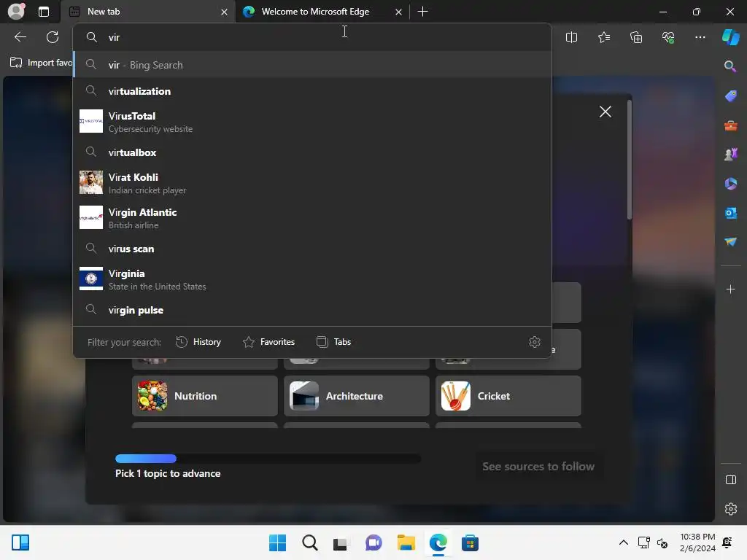Open the sidebar Shopping tag icon
This screenshot has width=747, height=560.
tap(730, 96)
